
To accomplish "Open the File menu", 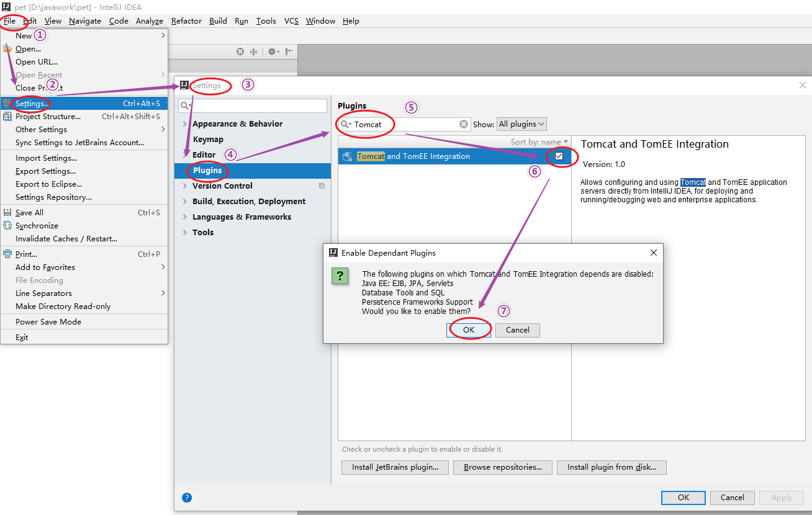I will 9,20.
